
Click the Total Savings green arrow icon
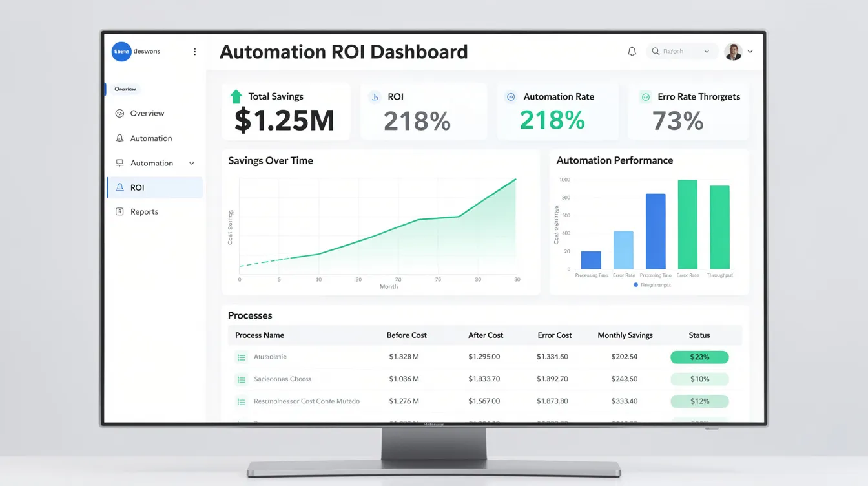pyautogui.click(x=233, y=96)
